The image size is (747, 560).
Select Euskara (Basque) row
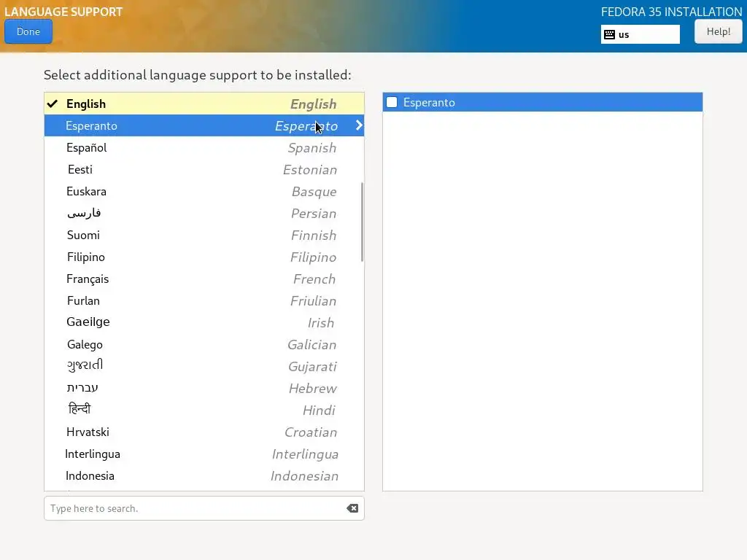click(x=204, y=192)
